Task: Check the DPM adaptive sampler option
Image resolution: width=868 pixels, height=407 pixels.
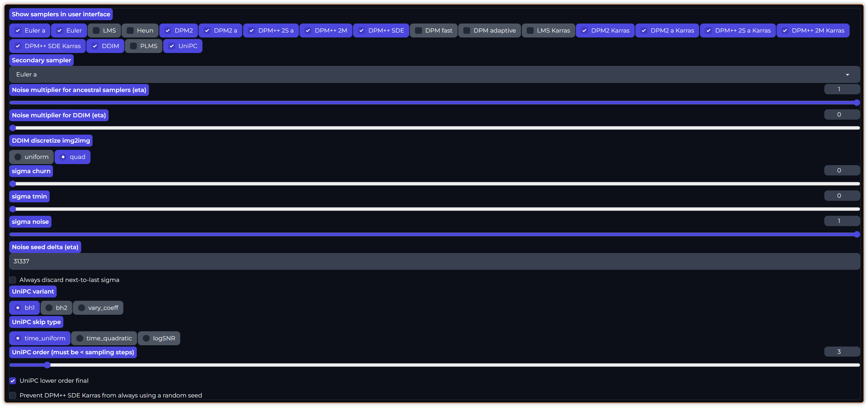Action: pyautogui.click(x=467, y=31)
